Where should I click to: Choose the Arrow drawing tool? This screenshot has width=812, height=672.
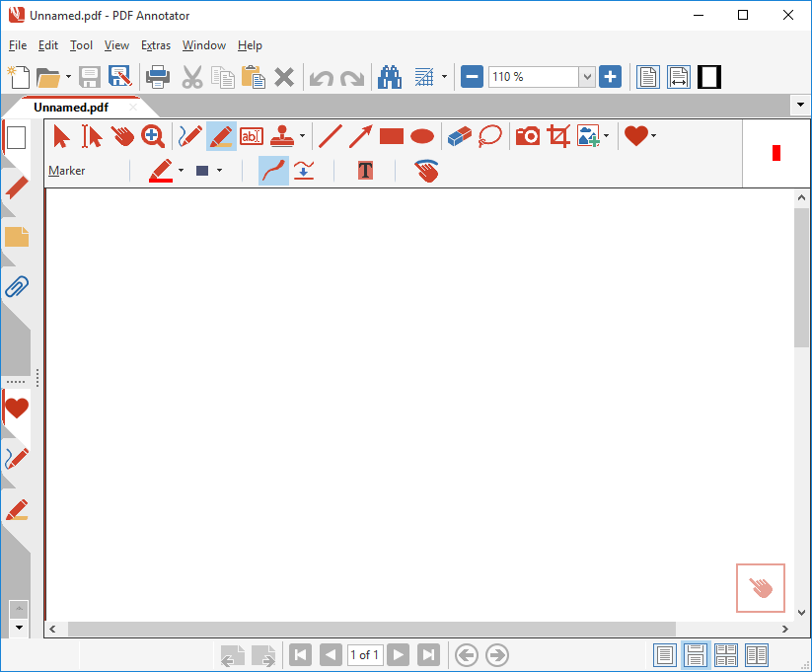pos(362,136)
